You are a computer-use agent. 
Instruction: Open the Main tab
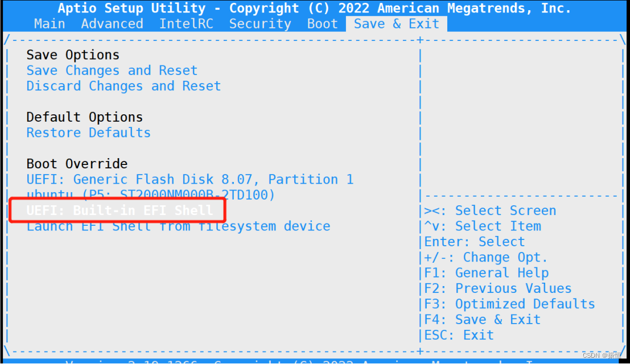pyautogui.click(x=50, y=24)
